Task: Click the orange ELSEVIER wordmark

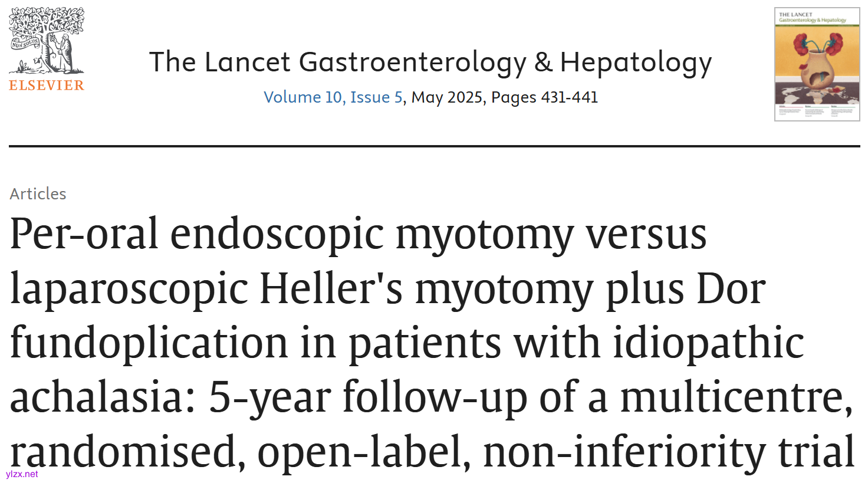Action: click(47, 86)
